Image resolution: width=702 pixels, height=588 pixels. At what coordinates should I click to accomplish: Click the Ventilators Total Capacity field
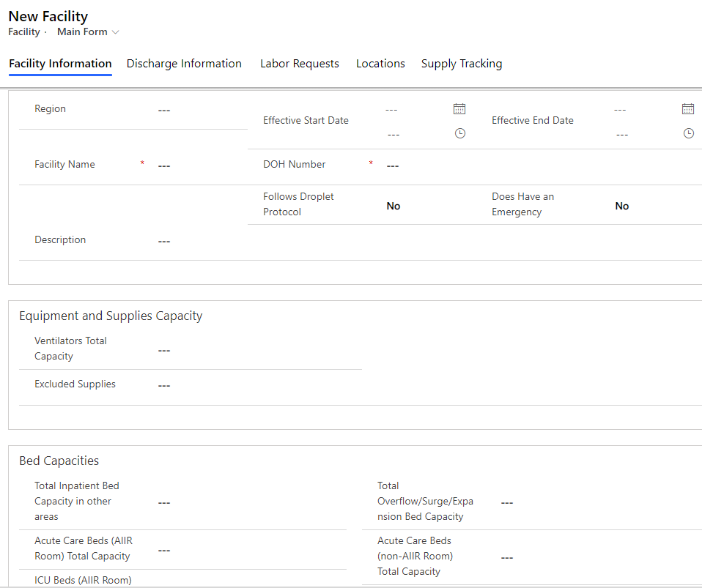point(259,350)
